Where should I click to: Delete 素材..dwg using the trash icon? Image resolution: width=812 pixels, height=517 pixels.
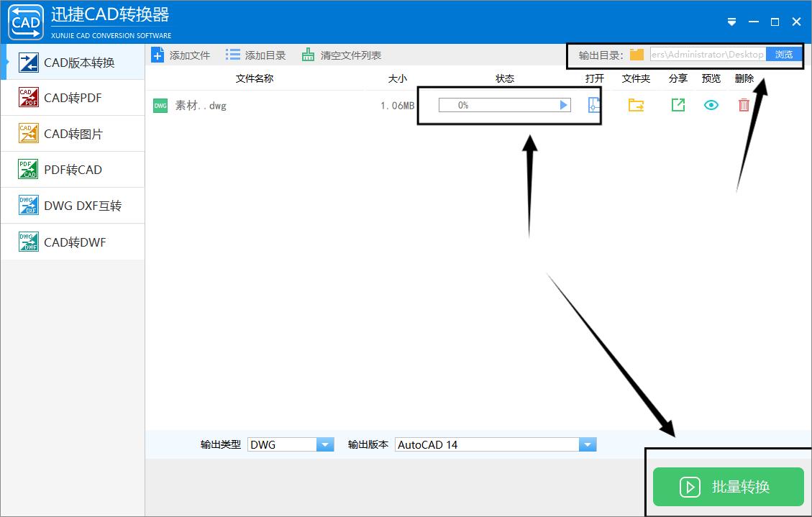(743, 105)
